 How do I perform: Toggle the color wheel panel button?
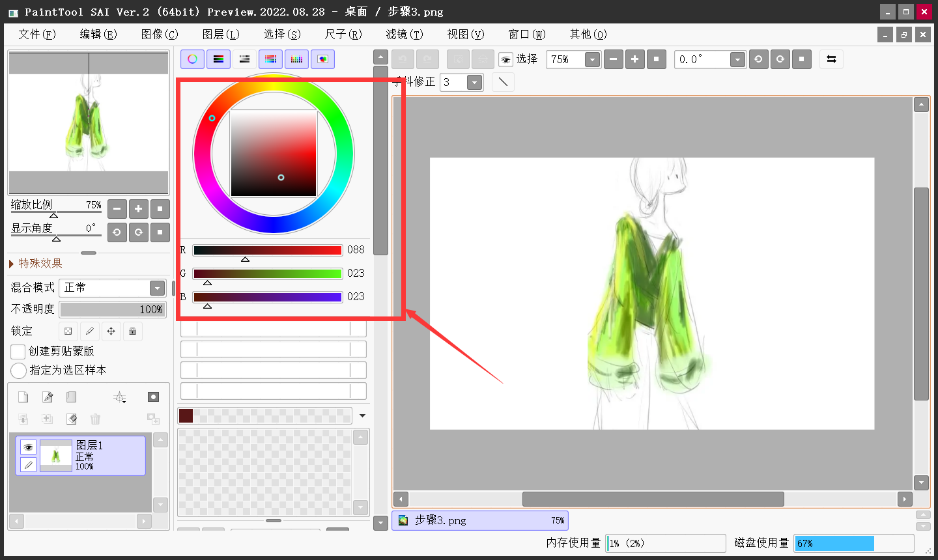(x=192, y=59)
